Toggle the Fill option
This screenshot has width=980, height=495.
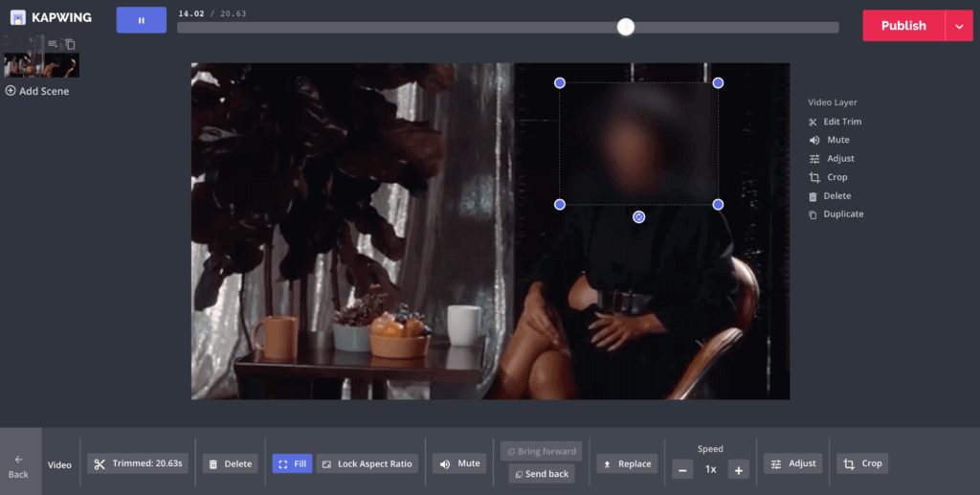(x=292, y=464)
